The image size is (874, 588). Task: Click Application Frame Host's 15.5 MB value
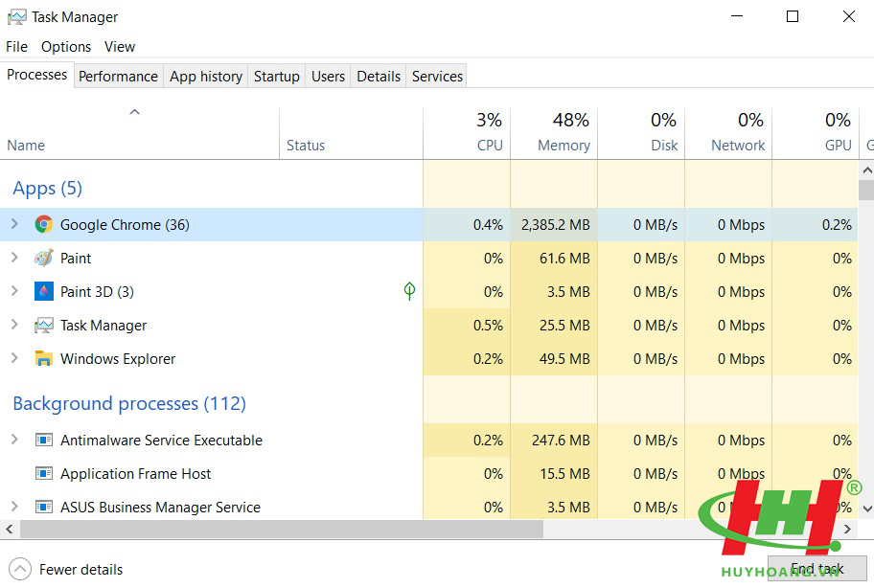pyautogui.click(x=564, y=474)
